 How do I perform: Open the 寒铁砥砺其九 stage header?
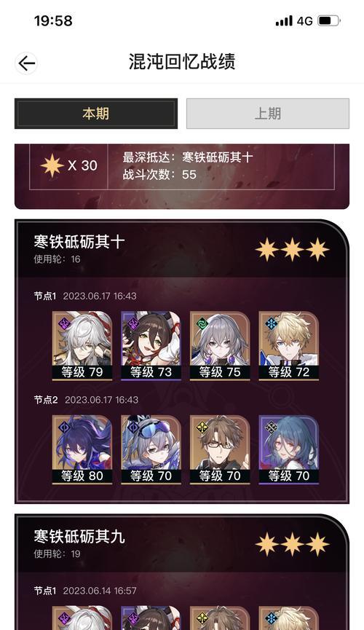181,543
